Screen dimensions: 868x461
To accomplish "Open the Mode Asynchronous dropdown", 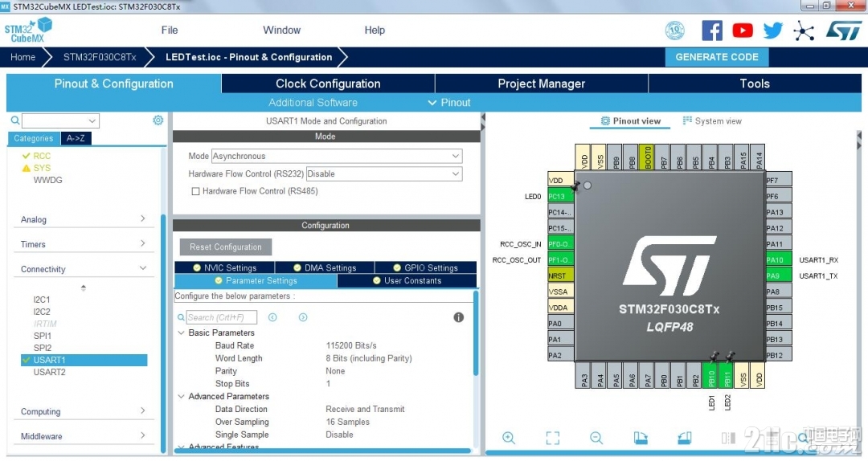I will pyautogui.click(x=337, y=156).
